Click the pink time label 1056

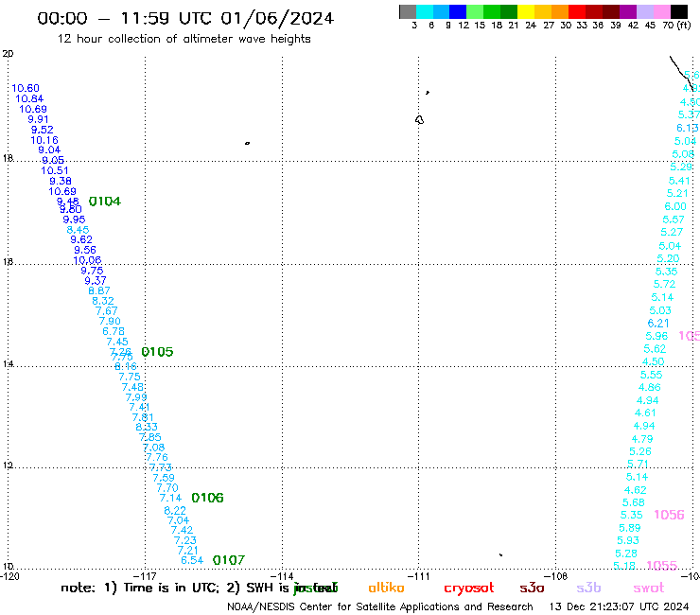pos(669,515)
